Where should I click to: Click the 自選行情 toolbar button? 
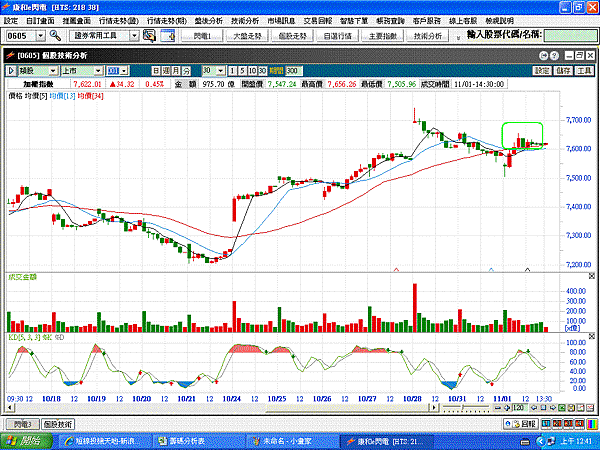338,36
